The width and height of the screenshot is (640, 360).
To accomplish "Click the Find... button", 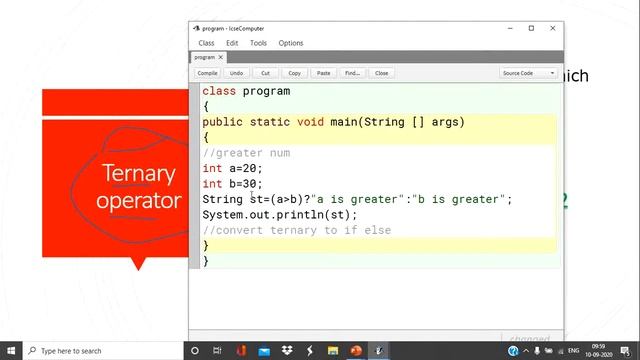I will pyautogui.click(x=352, y=73).
